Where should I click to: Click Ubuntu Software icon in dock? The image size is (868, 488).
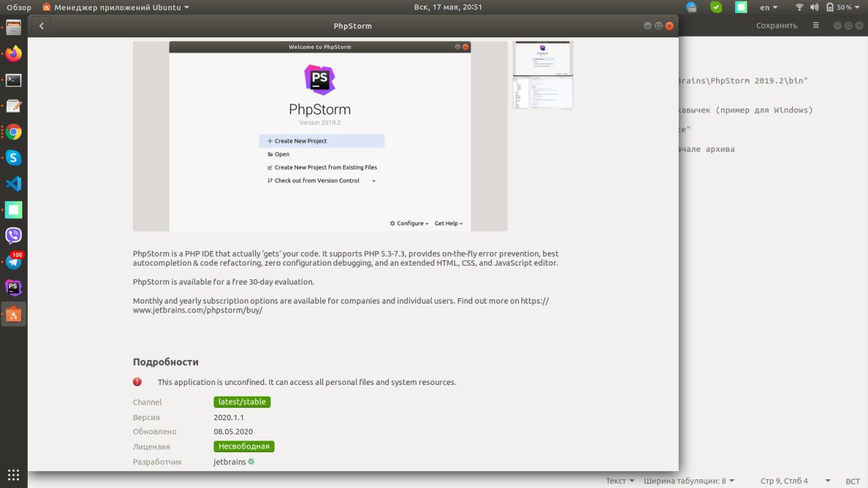pos(14,314)
